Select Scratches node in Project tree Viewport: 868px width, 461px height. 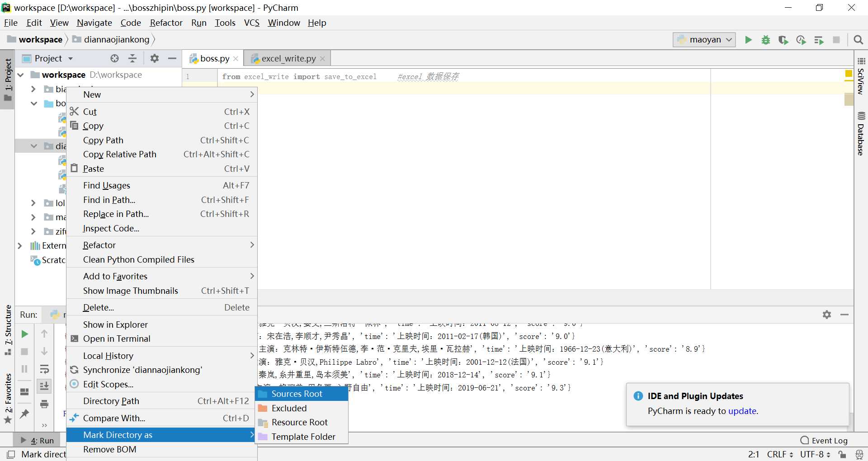47,260
